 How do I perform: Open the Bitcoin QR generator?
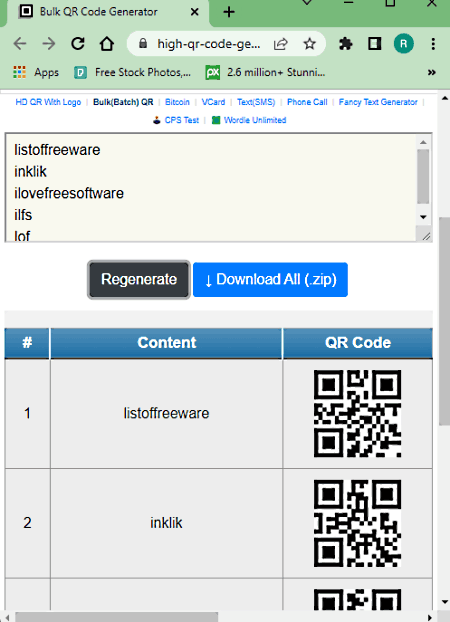tap(177, 102)
